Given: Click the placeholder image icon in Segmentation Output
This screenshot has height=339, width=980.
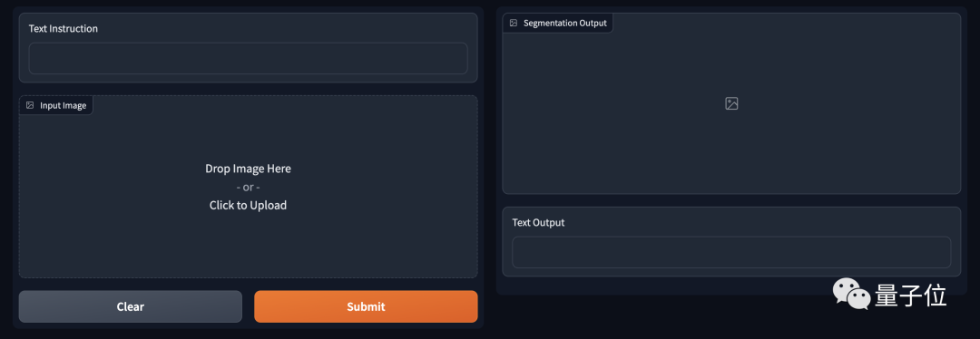Looking at the screenshot, I should coord(731,103).
